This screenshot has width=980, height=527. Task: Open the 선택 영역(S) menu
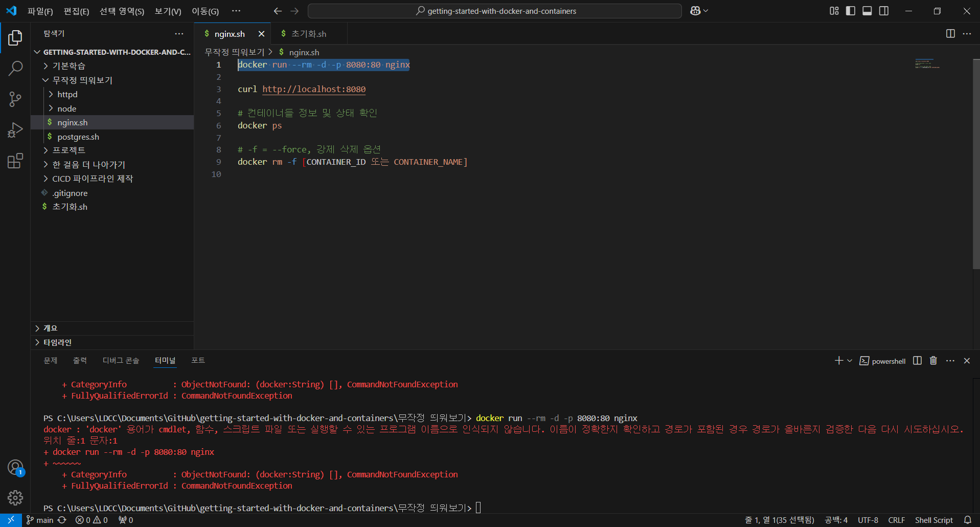click(122, 11)
